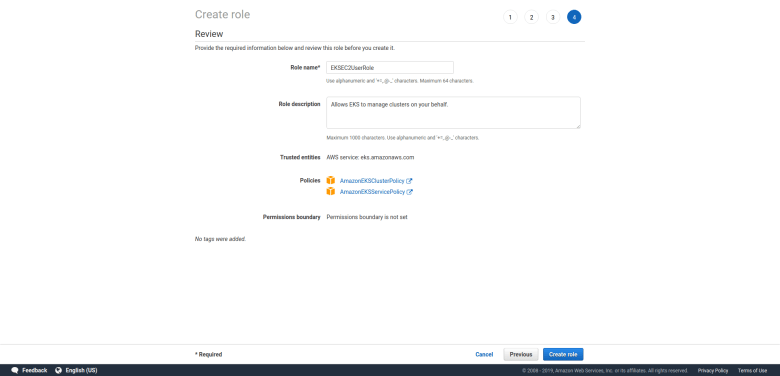Click 'Provide the required information below' instruction text

coord(294,48)
